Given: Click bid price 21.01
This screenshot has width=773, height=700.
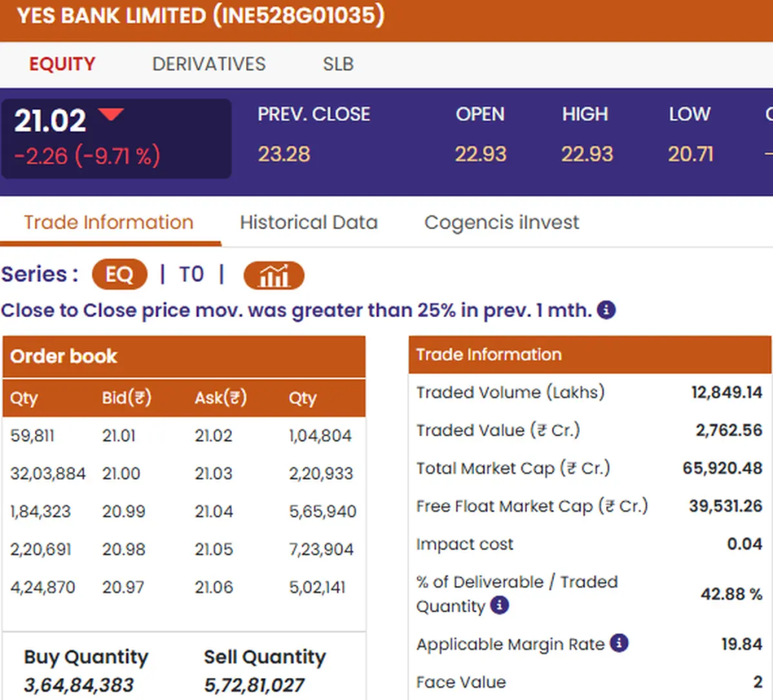Looking at the screenshot, I should pyautogui.click(x=119, y=436).
